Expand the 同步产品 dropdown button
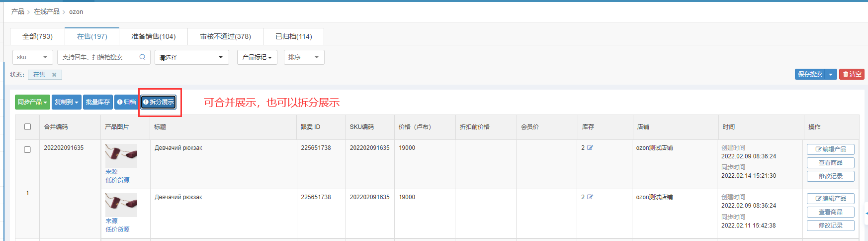The height and width of the screenshot is (241, 868). (32, 102)
